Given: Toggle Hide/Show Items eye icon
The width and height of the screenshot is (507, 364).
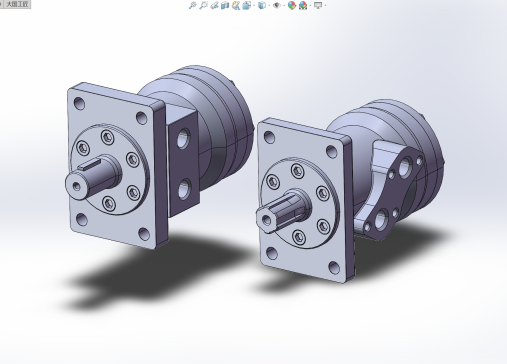Looking at the screenshot, I should point(276,5).
